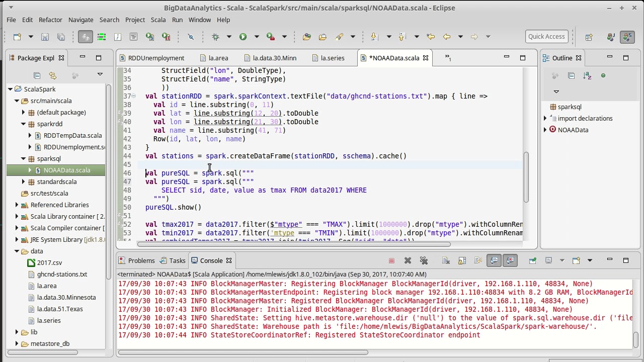Click the Open Console icon
The width and height of the screenshot is (644, 362).
pyautogui.click(x=577, y=260)
